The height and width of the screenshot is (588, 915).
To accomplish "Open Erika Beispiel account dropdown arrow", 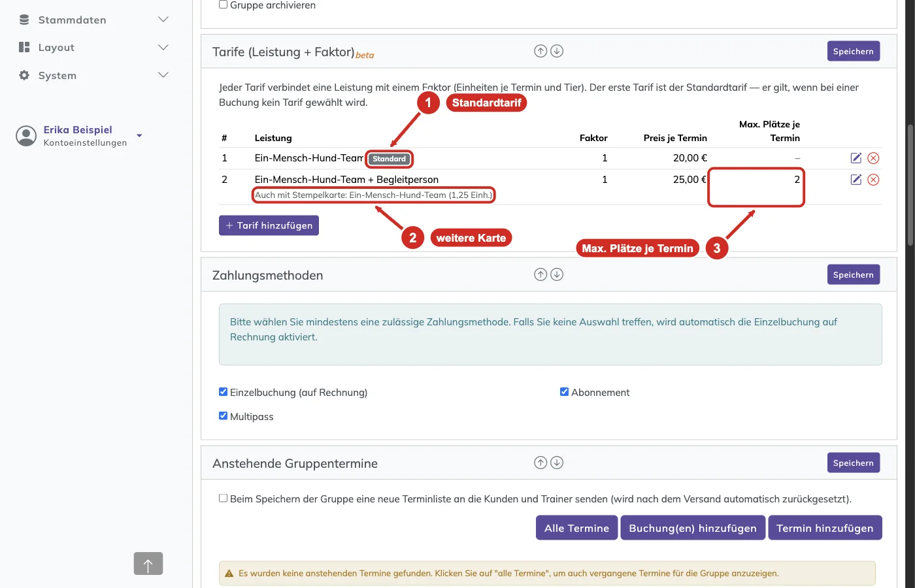I will click(139, 136).
